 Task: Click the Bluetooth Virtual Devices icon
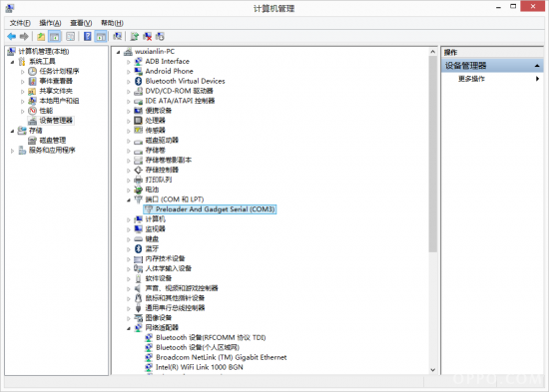(x=139, y=81)
